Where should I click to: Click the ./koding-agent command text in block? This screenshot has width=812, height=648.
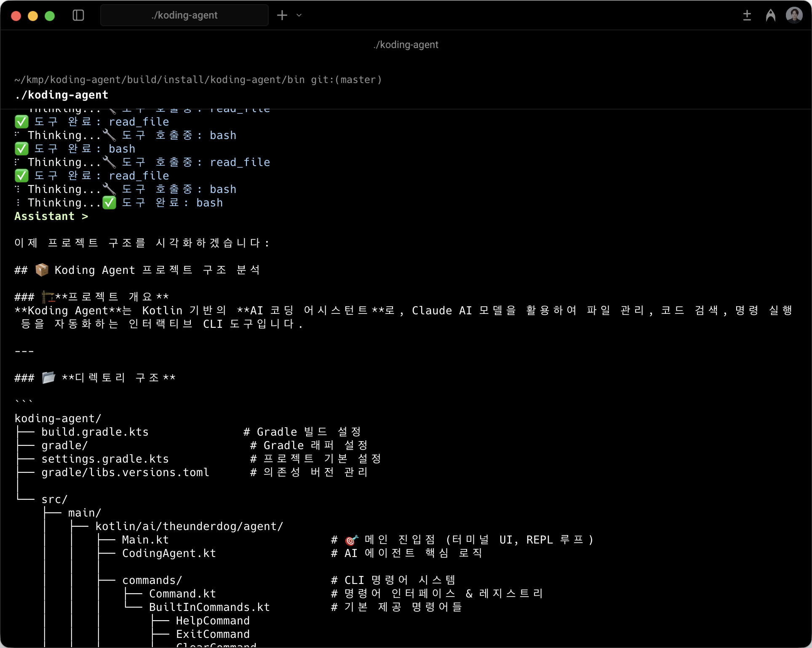[x=61, y=95]
